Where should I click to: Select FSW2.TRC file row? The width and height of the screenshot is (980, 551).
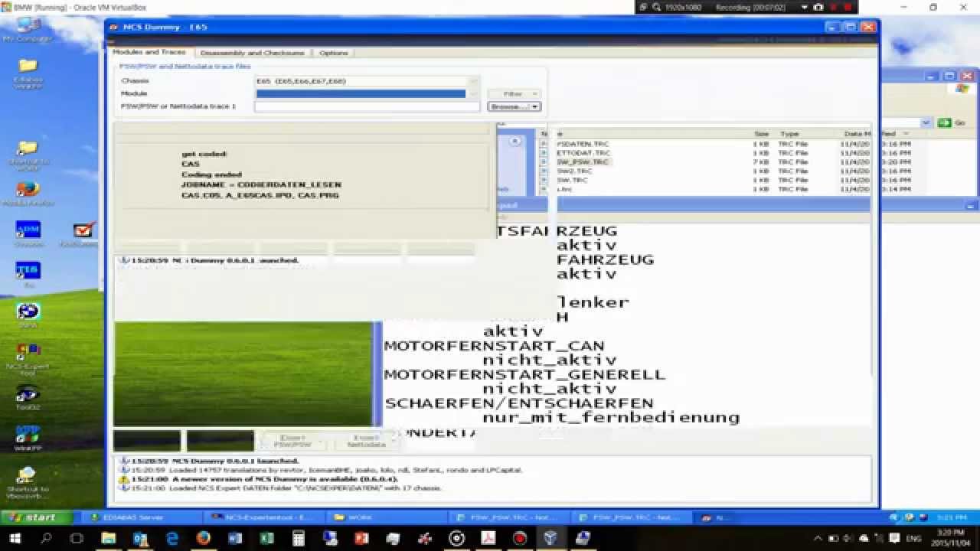[x=574, y=171]
